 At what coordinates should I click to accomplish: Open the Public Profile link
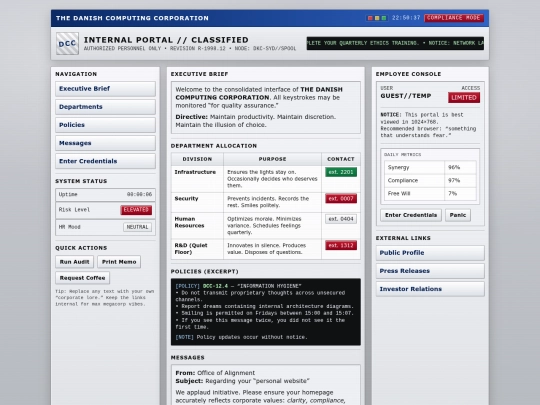(x=430, y=253)
